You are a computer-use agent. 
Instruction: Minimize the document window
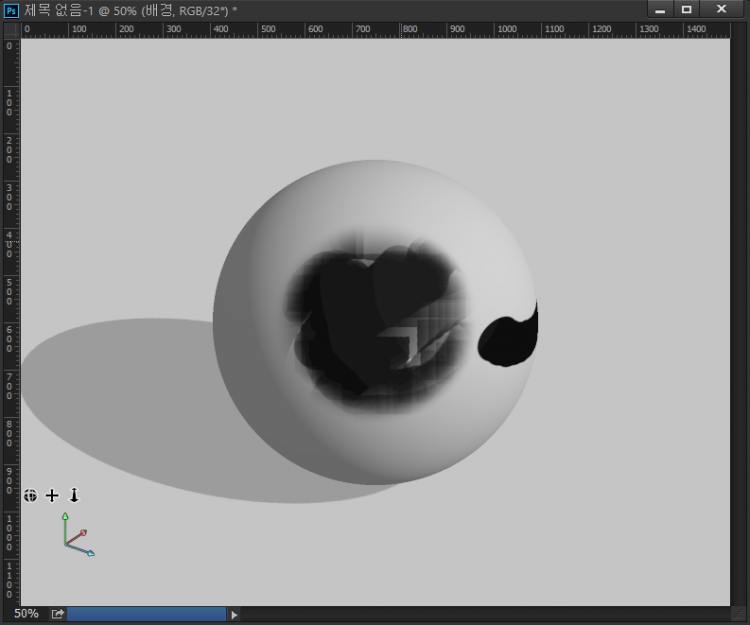(x=660, y=9)
